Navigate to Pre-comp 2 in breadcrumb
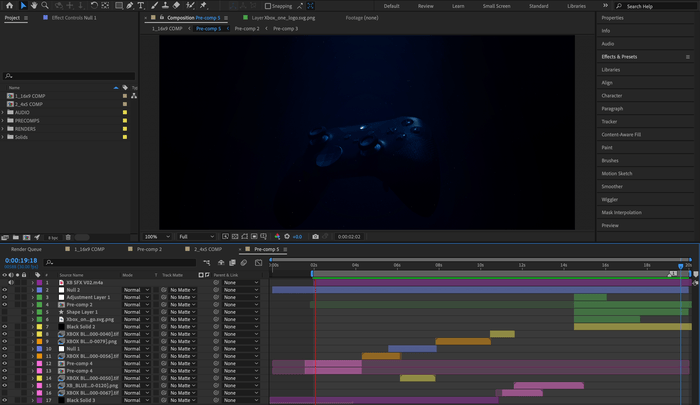 pyautogui.click(x=247, y=29)
